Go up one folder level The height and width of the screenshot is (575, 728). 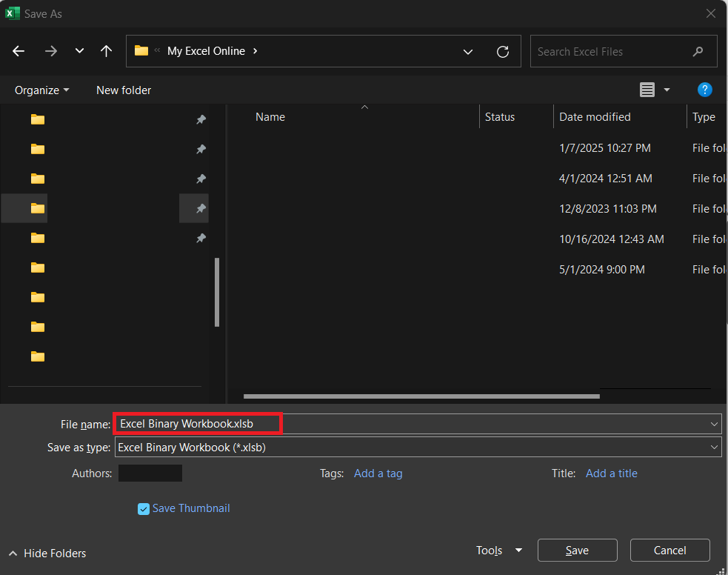pyautogui.click(x=107, y=51)
